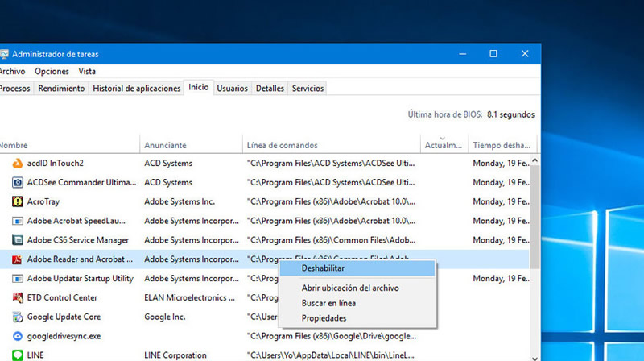Viewport: 644px width, 361px height.
Task: Click Adobe CS6 Service Manager command path
Action: point(331,240)
